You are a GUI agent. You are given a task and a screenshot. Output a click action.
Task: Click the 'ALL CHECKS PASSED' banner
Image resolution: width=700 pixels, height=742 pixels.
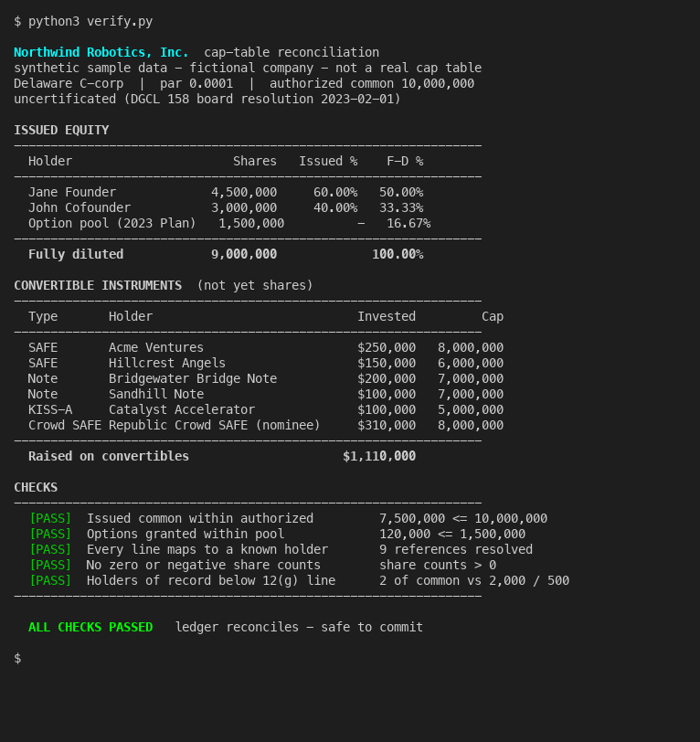(x=90, y=628)
